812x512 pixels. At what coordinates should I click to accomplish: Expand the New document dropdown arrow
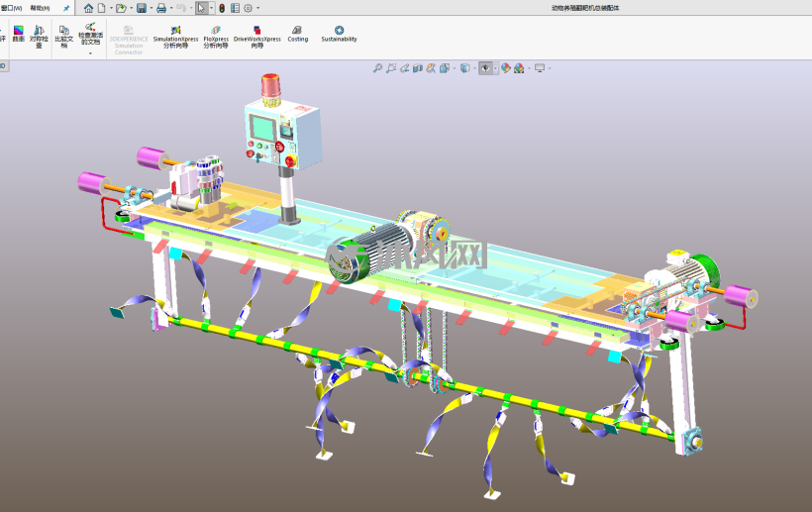coord(111,8)
